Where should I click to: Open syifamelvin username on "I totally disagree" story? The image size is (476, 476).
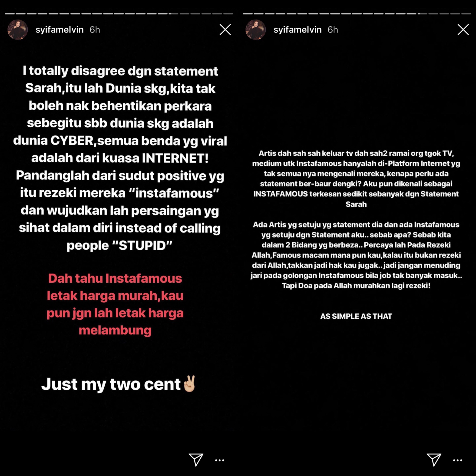coord(60,30)
